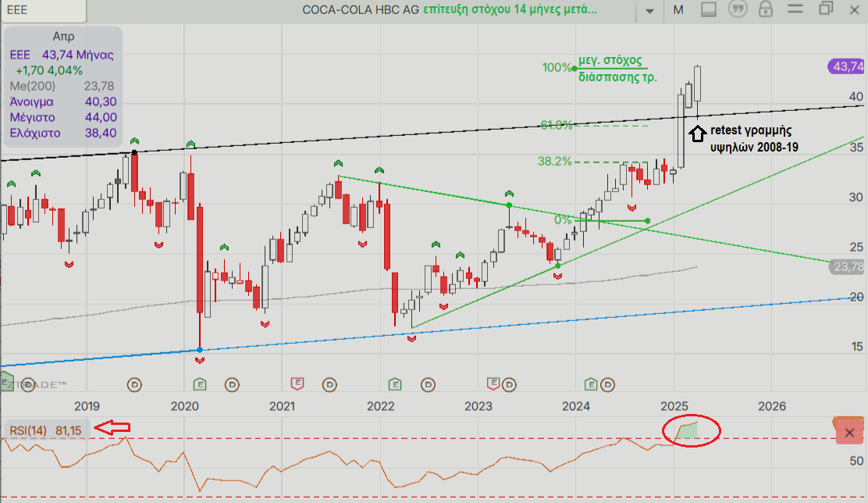This screenshot has width=868, height=503.
Task: Click the Μέγιστο 44,00 value row
Action: [x=62, y=117]
